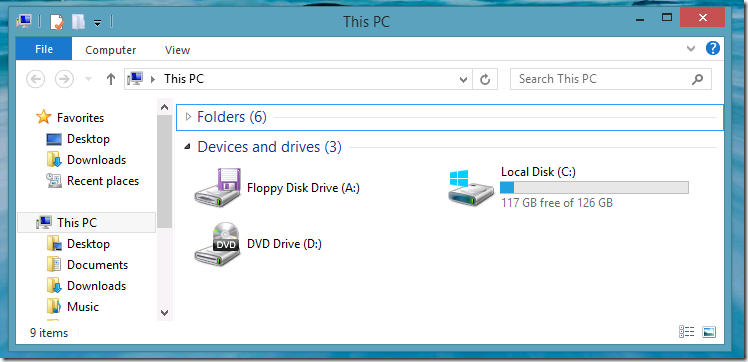The height and width of the screenshot is (362, 748).
Task: Click the This PC system icon in title bar
Action: coord(24,21)
